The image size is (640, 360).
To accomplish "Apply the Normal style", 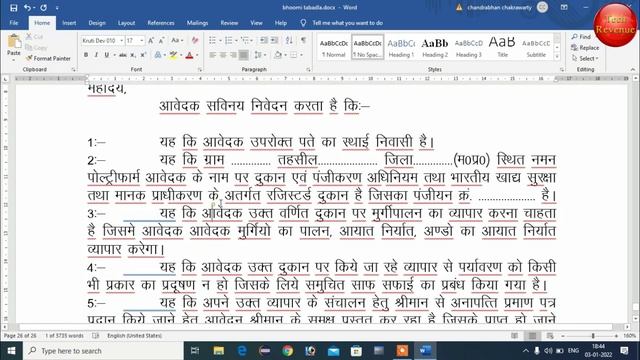I will pos(333,47).
